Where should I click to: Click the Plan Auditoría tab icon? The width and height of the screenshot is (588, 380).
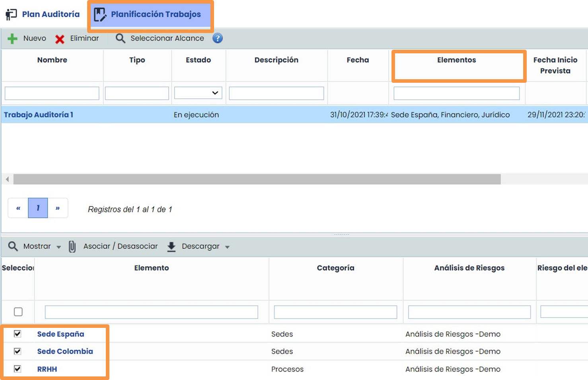pos(11,14)
